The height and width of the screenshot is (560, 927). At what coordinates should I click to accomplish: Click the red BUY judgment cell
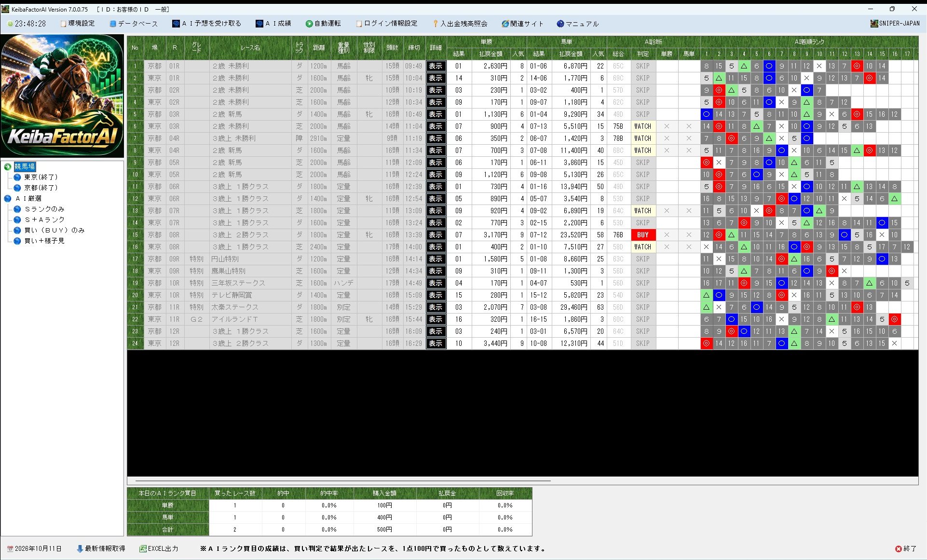pyautogui.click(x=643, y=235)
